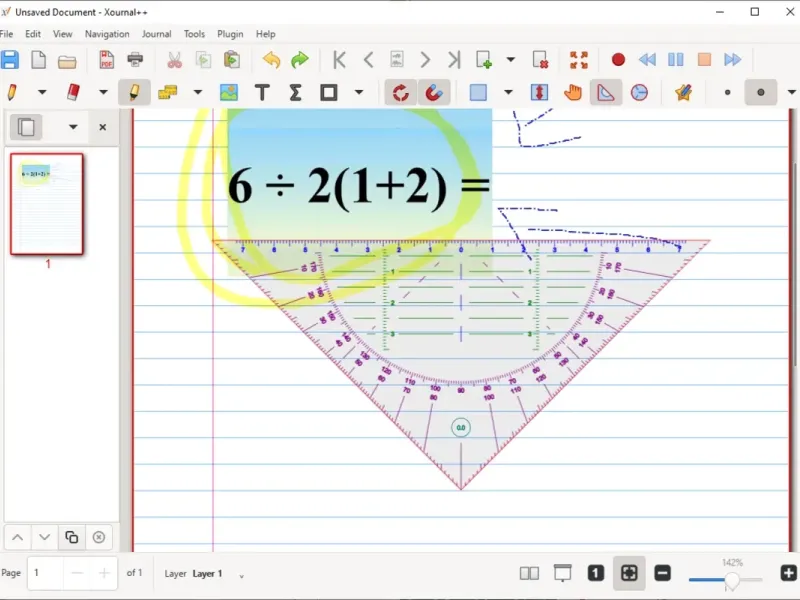
Task: Open the shape tool dropdown arrow
Action: click(x=359, y=92)
